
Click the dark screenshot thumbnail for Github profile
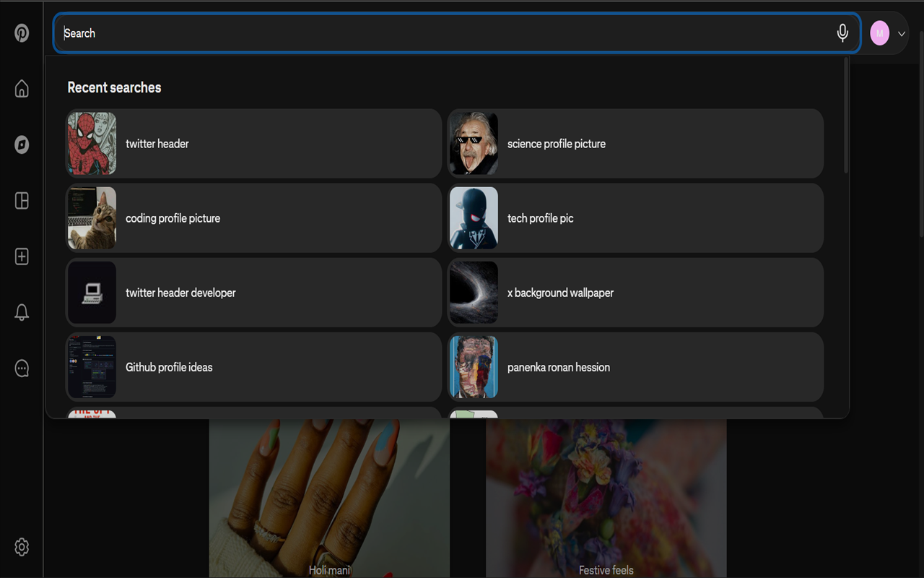point(92,367)
